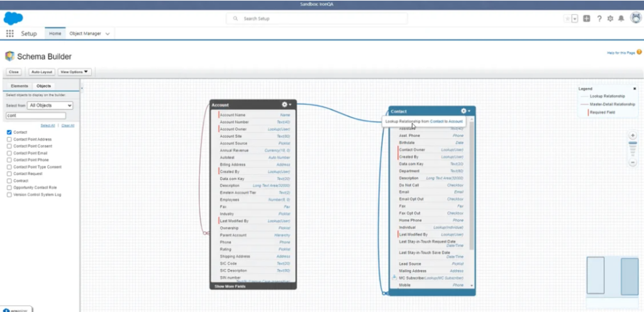The width and height of the screenshot is (644, 312).
Task: Collapse the left sidebar arrow
Action: tap(81, 88)
